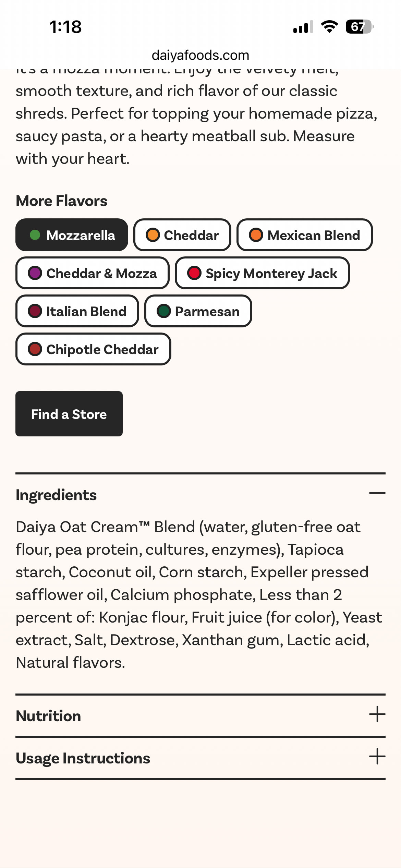
Task: Tap the cellular signal bars icon
Action: 303,27
